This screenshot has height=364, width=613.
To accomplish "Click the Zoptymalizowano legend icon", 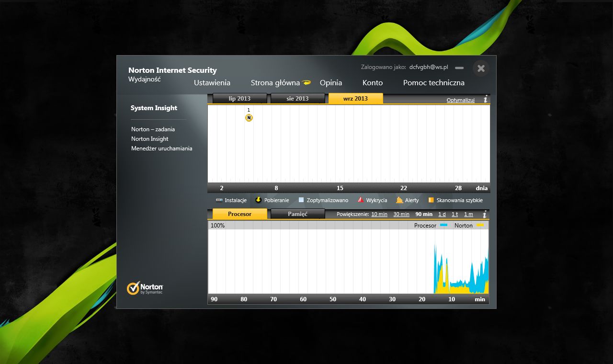I will [x=301, y=200].
